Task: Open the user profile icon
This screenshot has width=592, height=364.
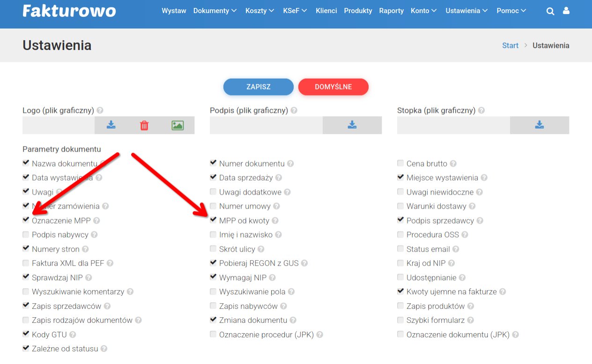Action: pos(566,11)
